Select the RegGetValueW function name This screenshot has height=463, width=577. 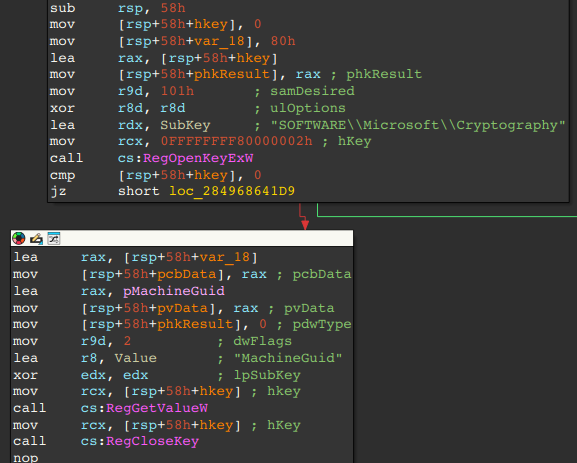pos(157,408)
